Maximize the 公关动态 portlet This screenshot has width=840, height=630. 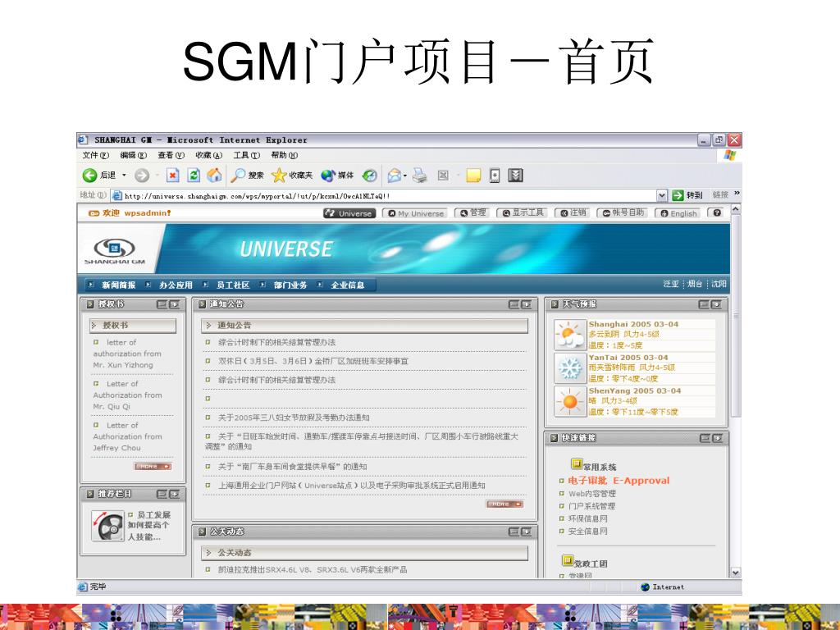[x=527, y=532]
